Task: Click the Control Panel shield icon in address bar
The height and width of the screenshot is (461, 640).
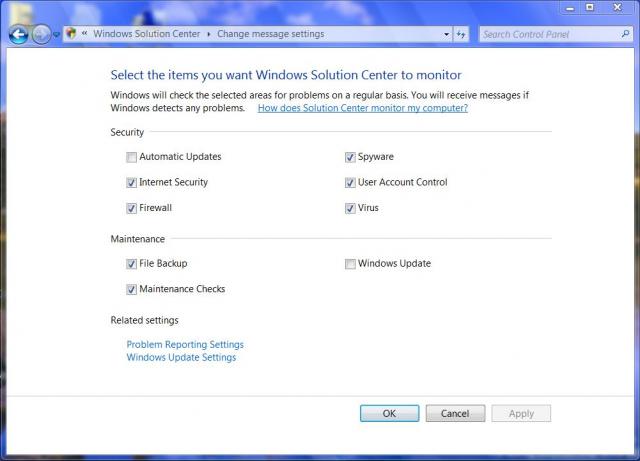Action: pos(71,33)
